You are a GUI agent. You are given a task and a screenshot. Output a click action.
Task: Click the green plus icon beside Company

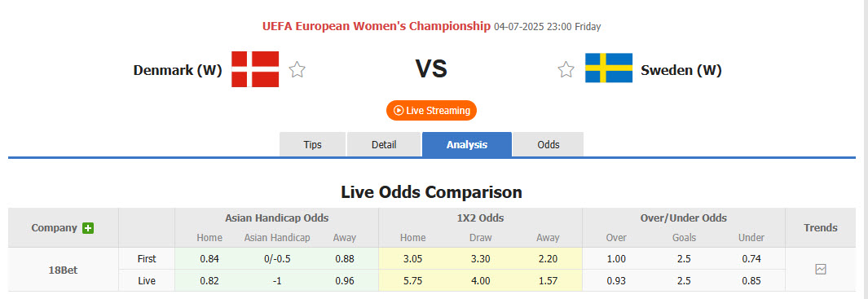87,227
